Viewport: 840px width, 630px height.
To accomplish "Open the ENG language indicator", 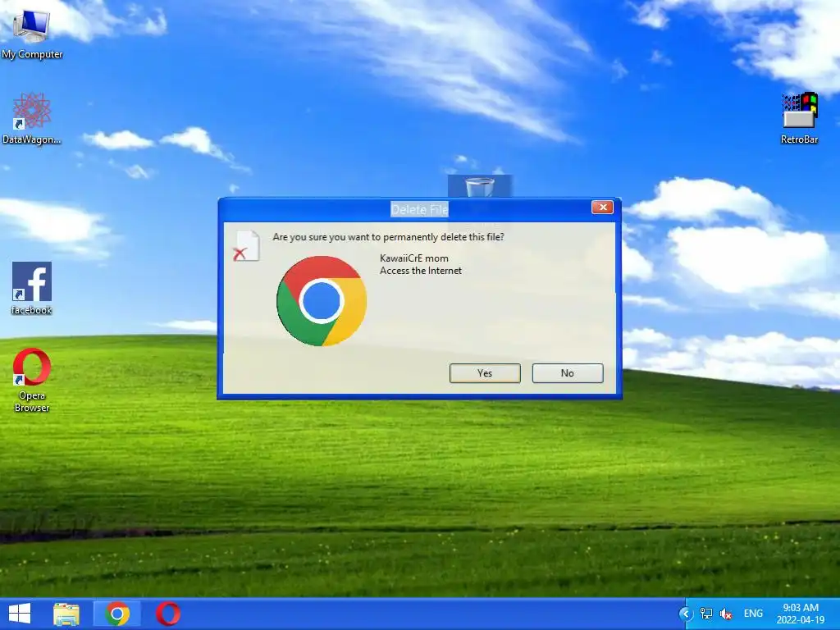I will [x=753, y=614].
